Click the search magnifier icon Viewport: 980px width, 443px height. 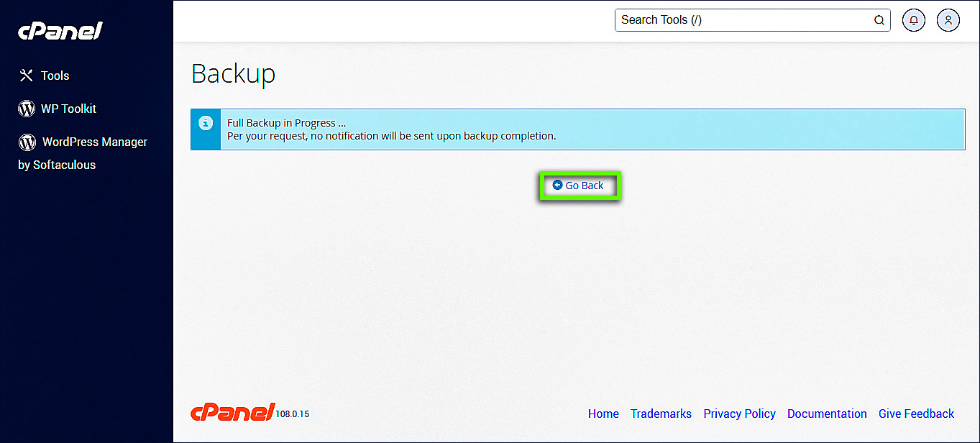879,20
